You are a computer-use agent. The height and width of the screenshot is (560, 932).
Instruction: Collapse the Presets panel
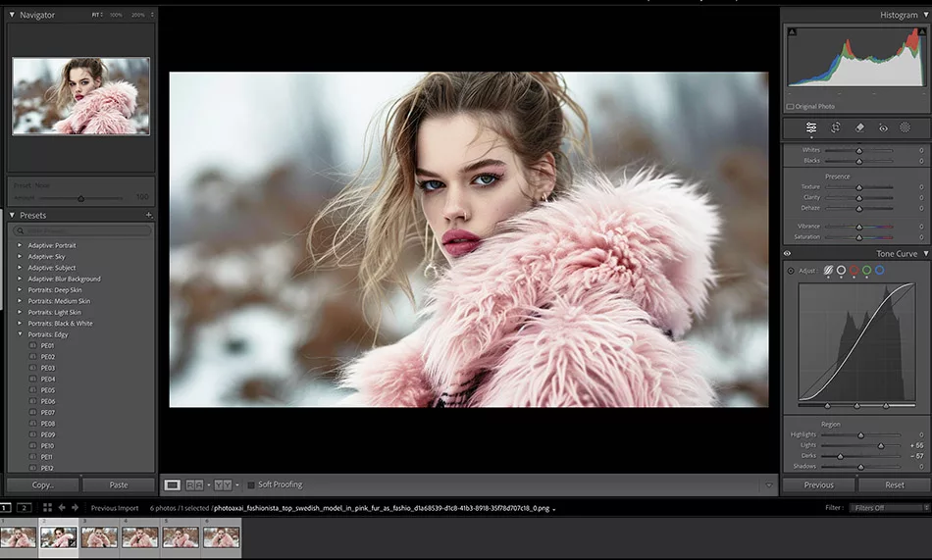click(x=12, y=215)
